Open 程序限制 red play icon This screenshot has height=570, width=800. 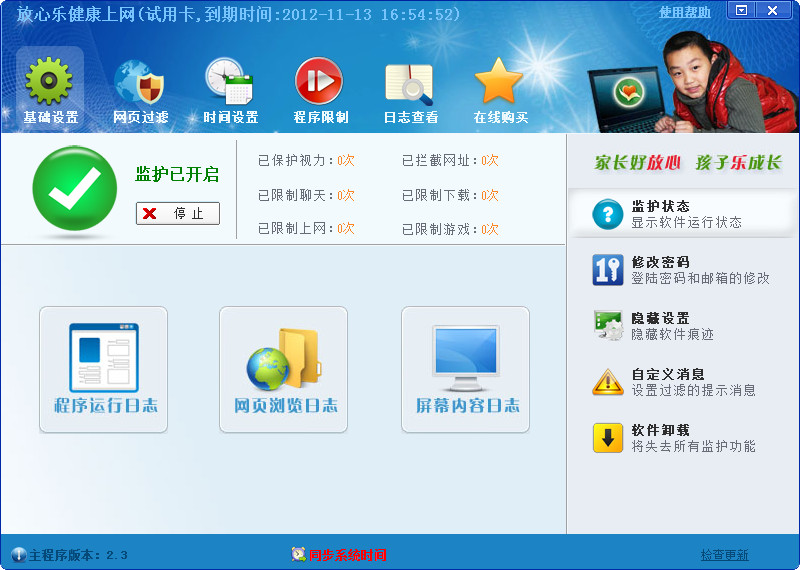click(319, 81)
